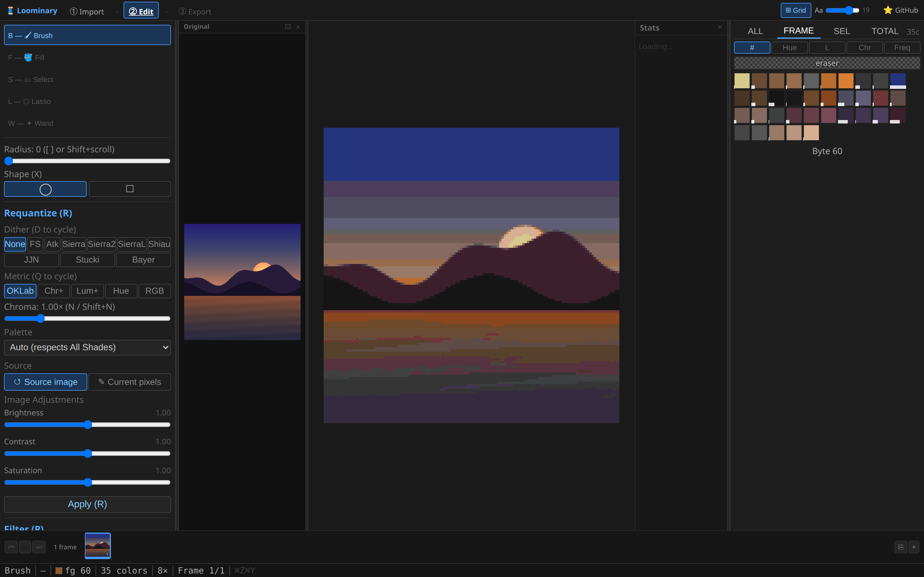Viewport: 924px width, 577px height.
Task: Open the Palette dropdown
Action: pos(87,347)
